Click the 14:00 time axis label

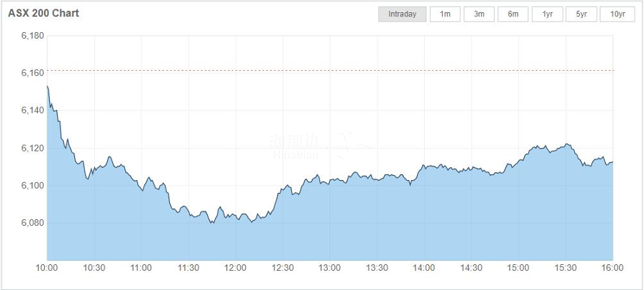[424, 268]
